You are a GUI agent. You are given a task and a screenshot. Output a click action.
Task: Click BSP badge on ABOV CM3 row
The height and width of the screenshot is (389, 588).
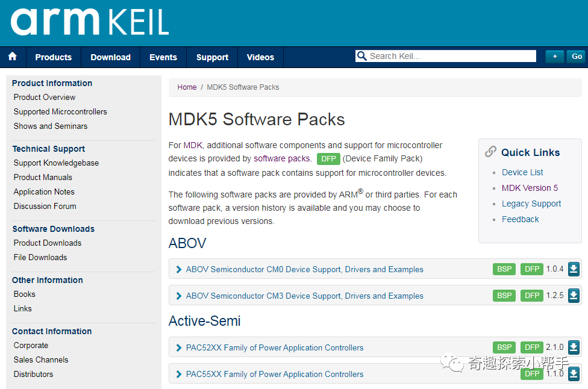pyautogui.click(x=504, y=296)
